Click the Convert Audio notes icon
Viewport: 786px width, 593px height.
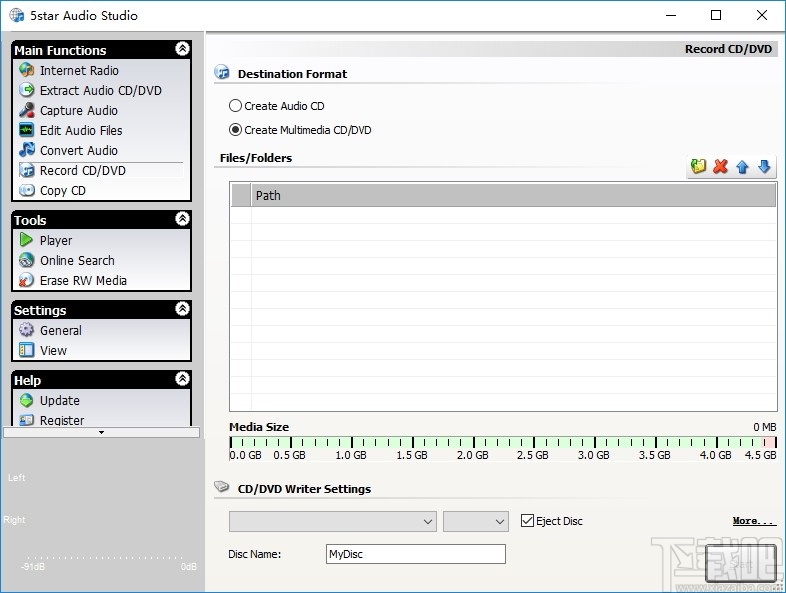[27, 150]
